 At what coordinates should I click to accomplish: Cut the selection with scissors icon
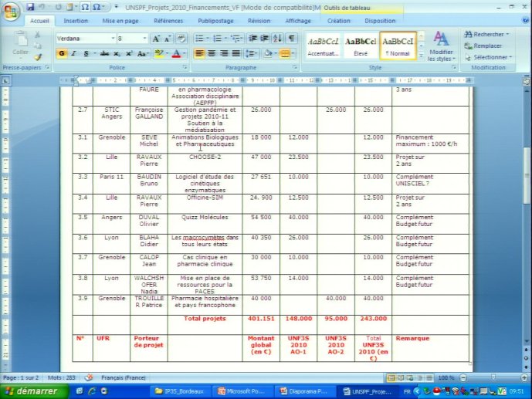[x=37, y=35]
